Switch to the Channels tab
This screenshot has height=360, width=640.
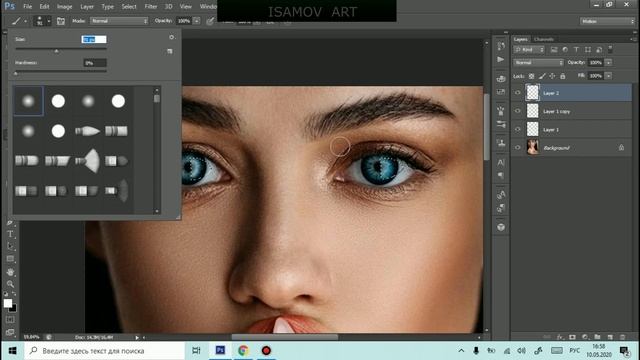pyautogui.click(x=544, y=39)
